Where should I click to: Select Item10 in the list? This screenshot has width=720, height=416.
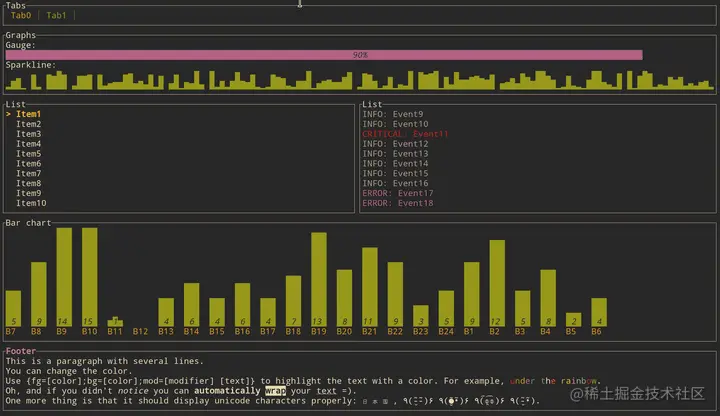pos(31,203)
